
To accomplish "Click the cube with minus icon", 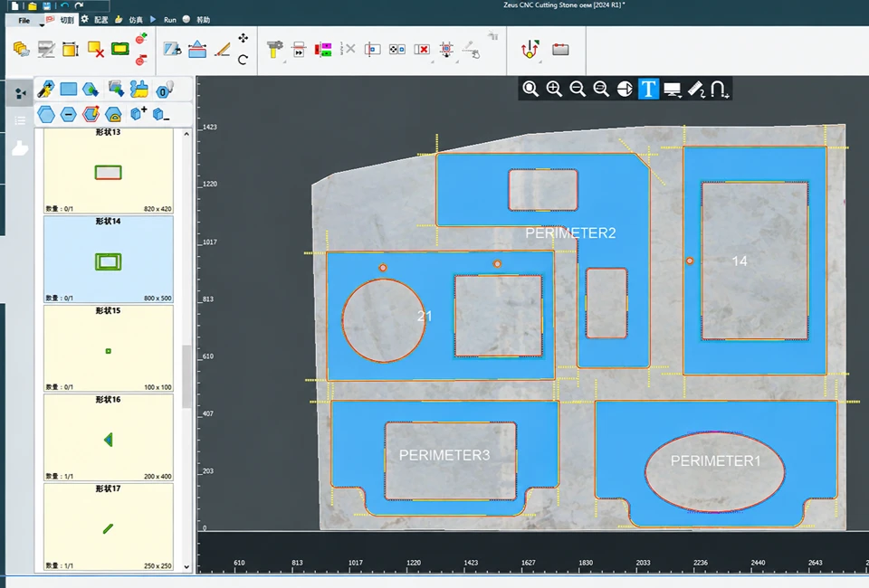I will coord(161,114).
